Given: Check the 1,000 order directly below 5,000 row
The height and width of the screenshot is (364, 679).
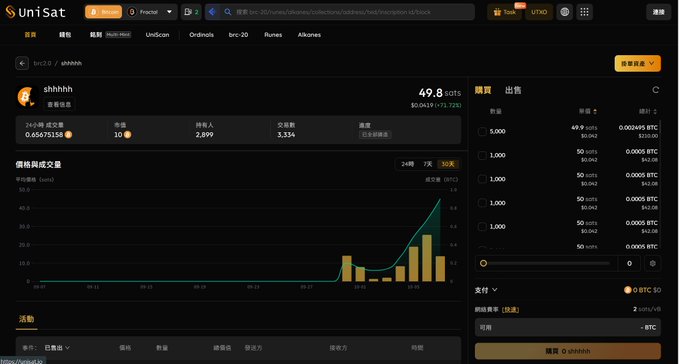Looking at the screenshot, I should [482, 155].
